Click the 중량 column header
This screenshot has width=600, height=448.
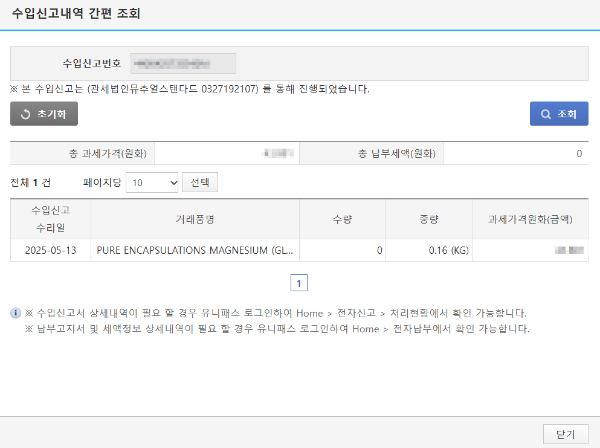click(429, 219)
